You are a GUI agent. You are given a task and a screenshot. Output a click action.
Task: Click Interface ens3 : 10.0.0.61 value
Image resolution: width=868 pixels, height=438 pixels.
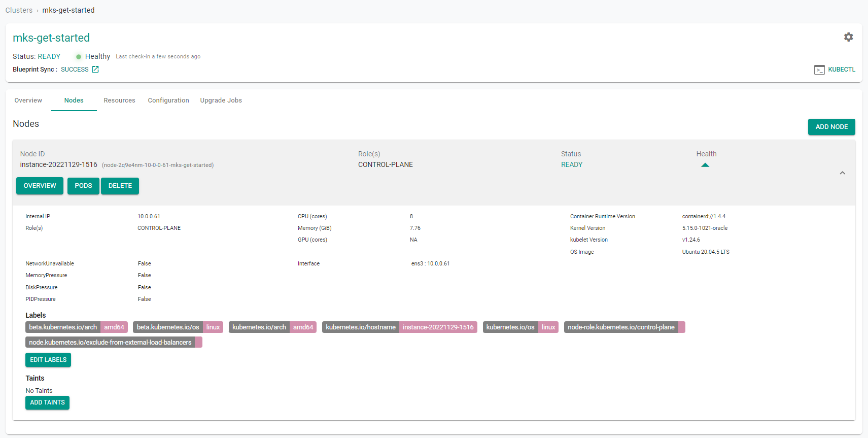430,264
